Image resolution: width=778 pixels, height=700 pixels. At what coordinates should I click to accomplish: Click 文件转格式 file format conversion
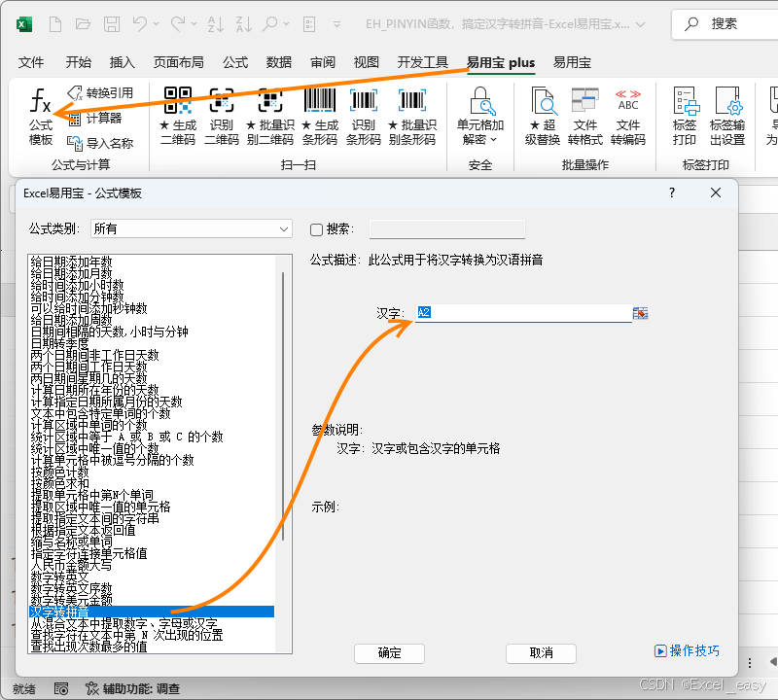point(585,117)
